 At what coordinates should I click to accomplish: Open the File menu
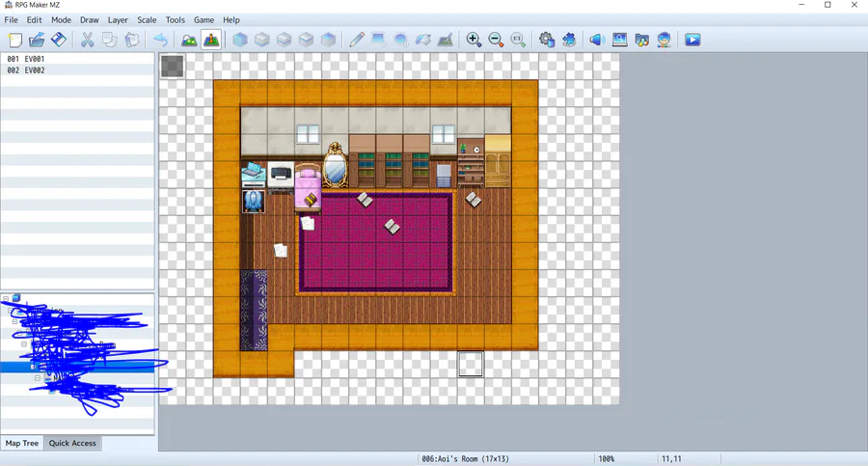[x=11, y=20]
